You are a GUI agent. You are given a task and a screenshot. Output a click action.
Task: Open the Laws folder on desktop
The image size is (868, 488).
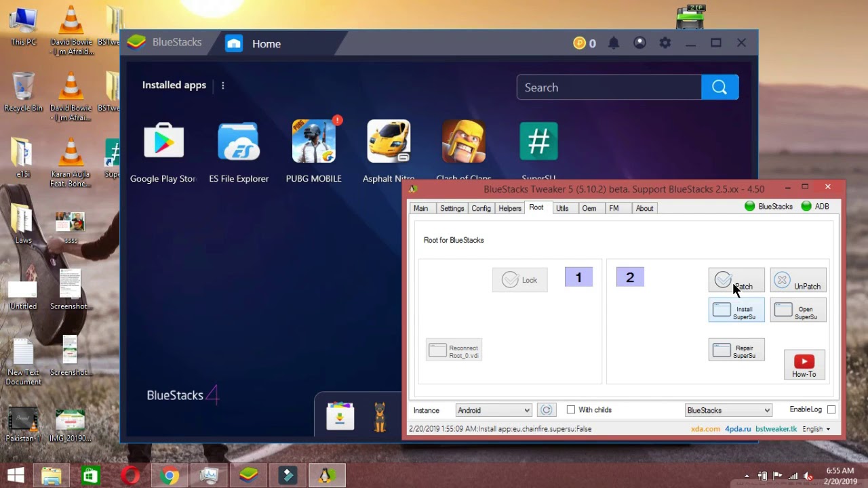pos(23,224)
